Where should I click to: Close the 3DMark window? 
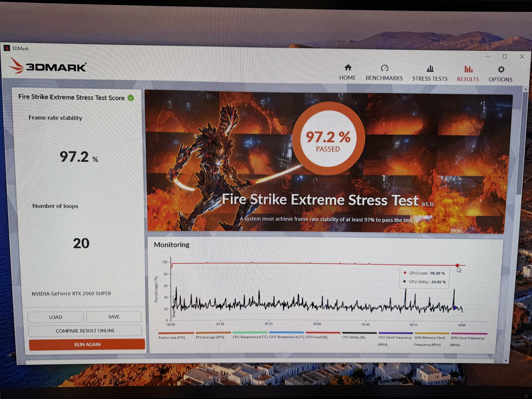(x=522, y=57)
